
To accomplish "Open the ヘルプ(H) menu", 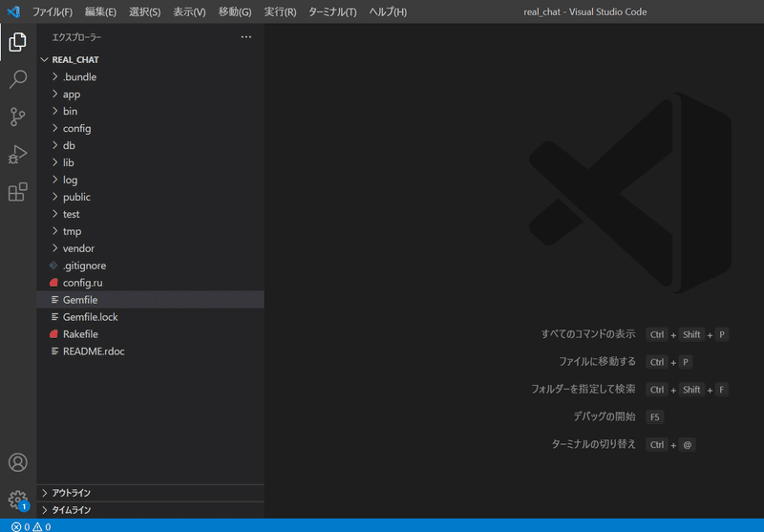I will point(388,11).
